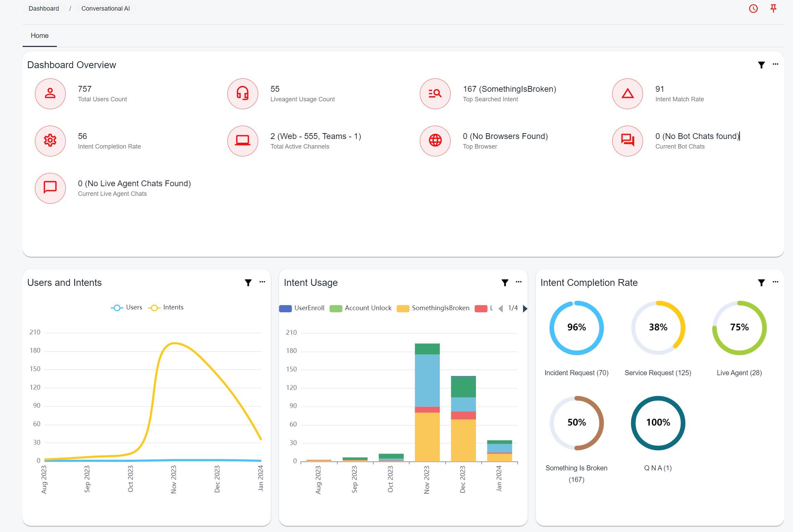Toggle the Intents series in legend
This screenshot has height=532, width=793.
pos(166,307)
